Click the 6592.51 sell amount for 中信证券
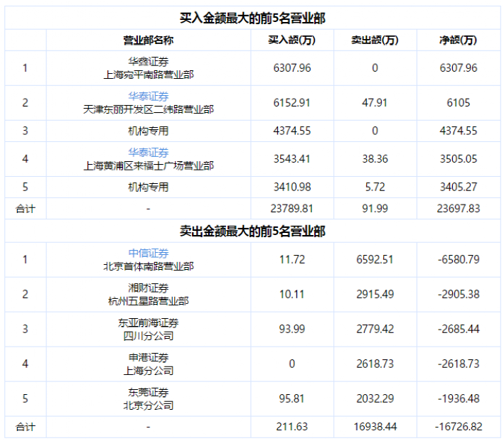Viewport: 504px width, 441px height. pos(375,260)
